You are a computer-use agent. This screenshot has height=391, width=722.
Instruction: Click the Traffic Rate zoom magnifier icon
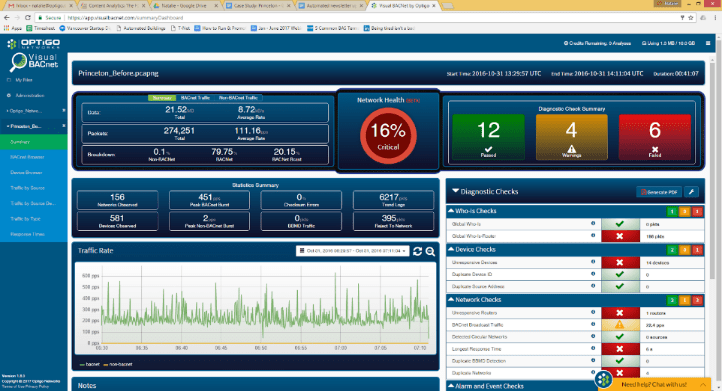pyautogui.click(x=430, y=251)
